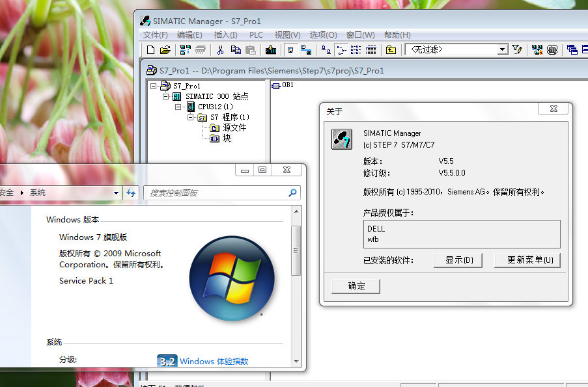Click the Accessible Nodes toolbar icon
The image size is (588, 387).
[186, 49]
